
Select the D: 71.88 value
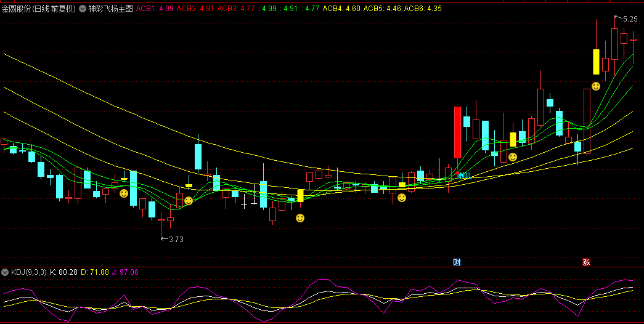[95, 272]
